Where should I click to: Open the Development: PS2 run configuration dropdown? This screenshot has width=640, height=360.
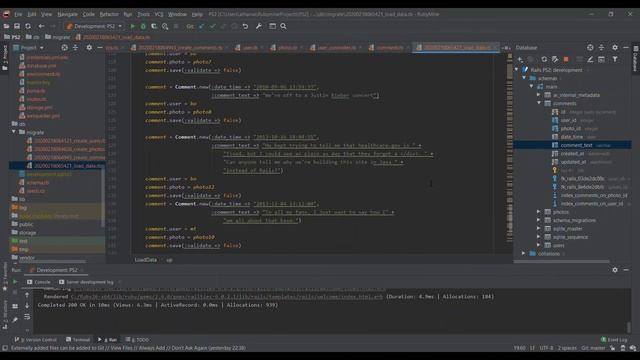point(94,26)
